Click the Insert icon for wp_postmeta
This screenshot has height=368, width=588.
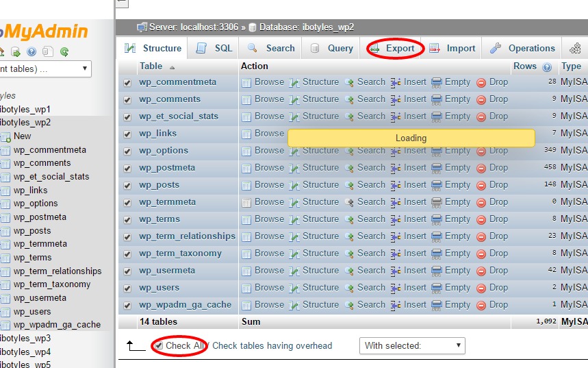[396, 168]
